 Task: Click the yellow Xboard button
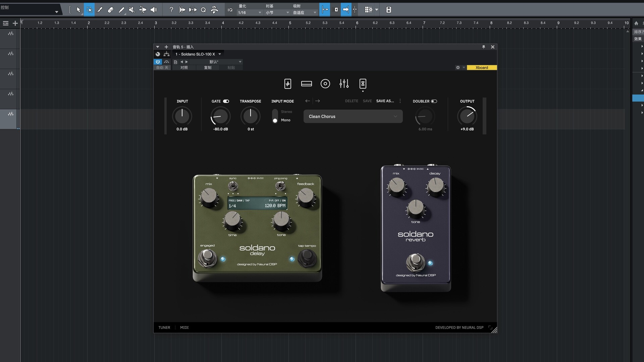[x=481, y=68]
